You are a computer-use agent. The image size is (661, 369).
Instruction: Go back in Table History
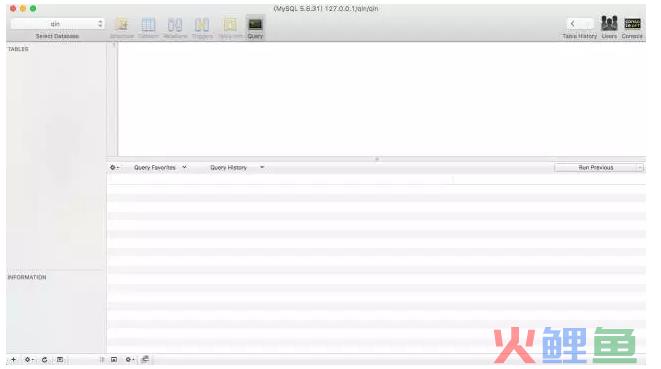click(x=572, y=24)
